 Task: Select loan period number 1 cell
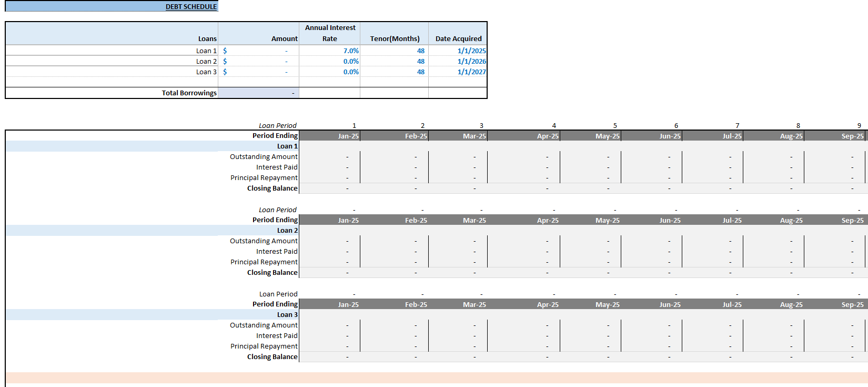tap(329, 125)
